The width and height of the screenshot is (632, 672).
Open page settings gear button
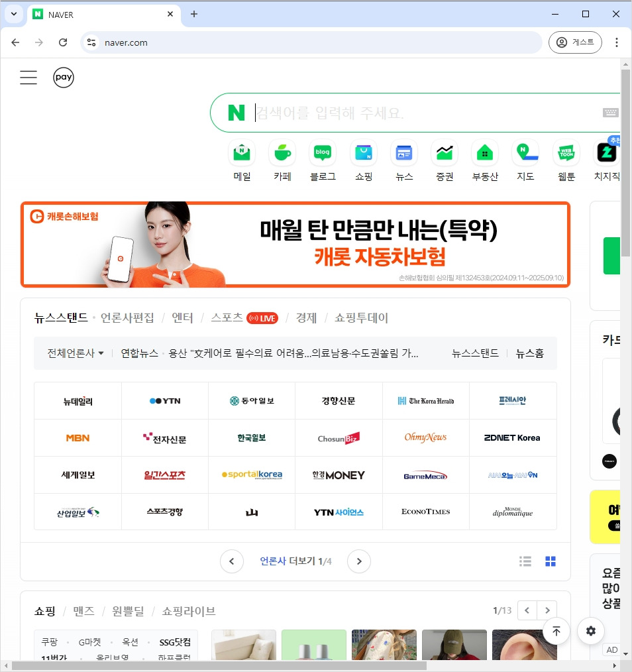tap(591, 631)
